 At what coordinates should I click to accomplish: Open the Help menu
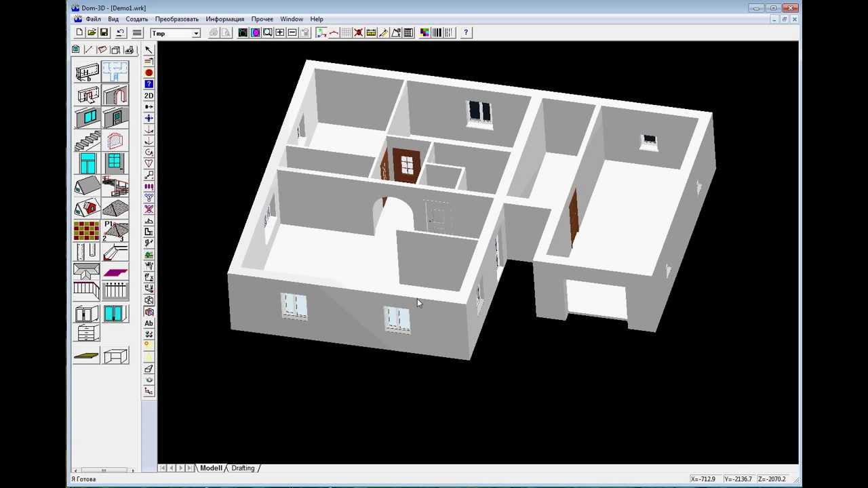317,19
